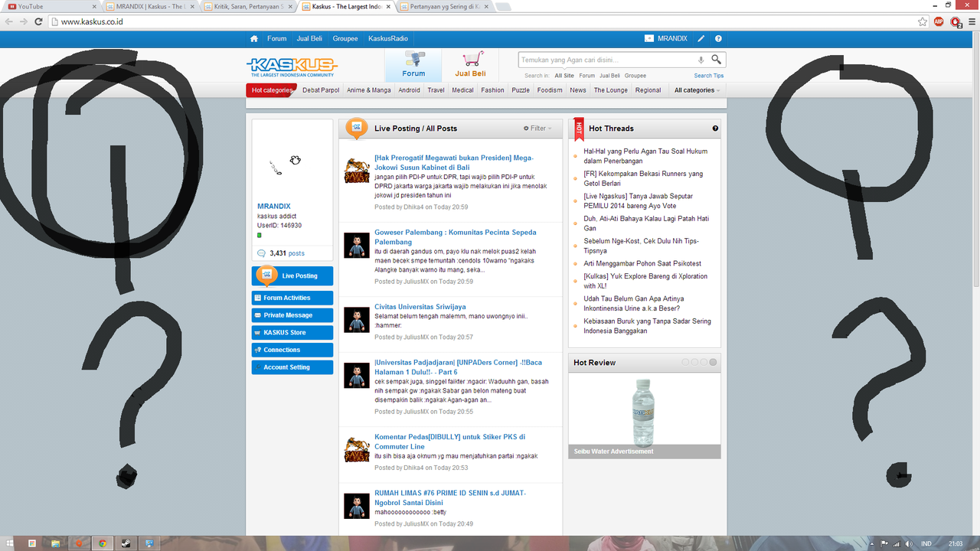
Task: Open Private Message sidebar button
Action: (x=292, y=315)
